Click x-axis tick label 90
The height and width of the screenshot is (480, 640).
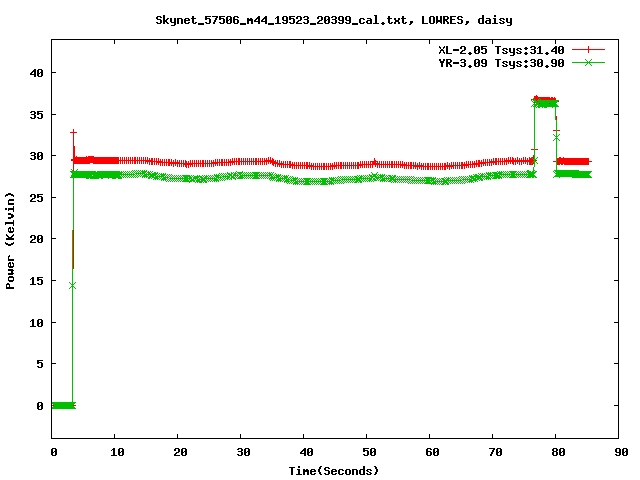(x=621, y=452)
